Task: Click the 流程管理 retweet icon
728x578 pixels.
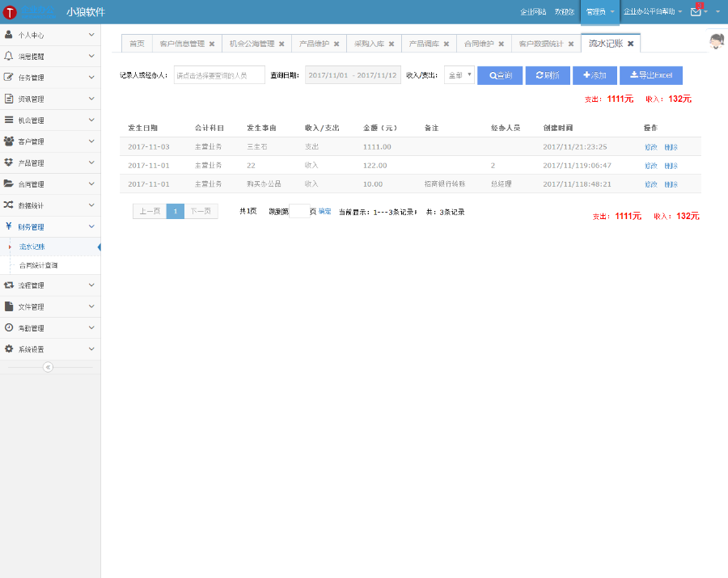Action: coord(8,285)
